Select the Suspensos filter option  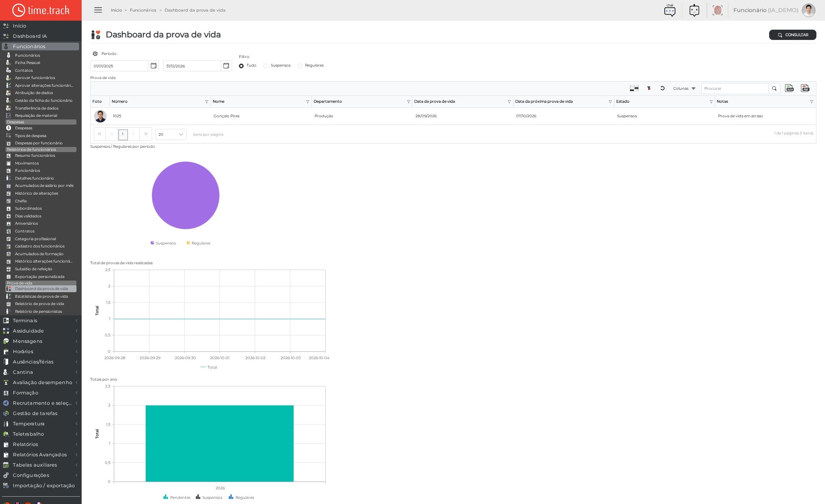click(x=266, y=66)
